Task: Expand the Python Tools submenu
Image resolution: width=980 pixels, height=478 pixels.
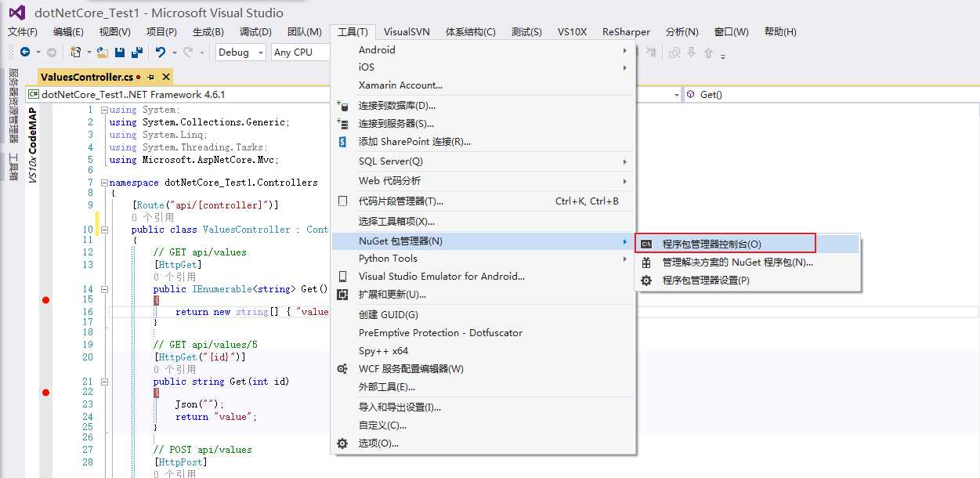Action: pyautogui.click(x=483, y=258)
